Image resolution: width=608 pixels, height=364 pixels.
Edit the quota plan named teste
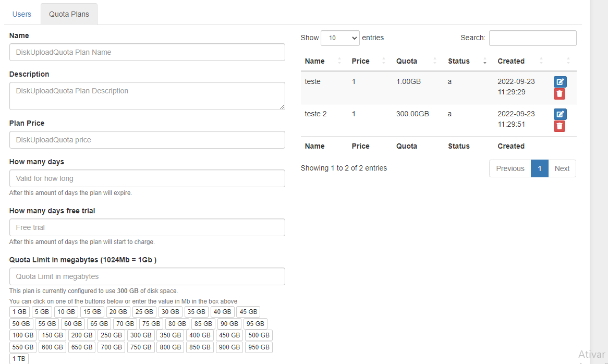(x=560, y=82)
